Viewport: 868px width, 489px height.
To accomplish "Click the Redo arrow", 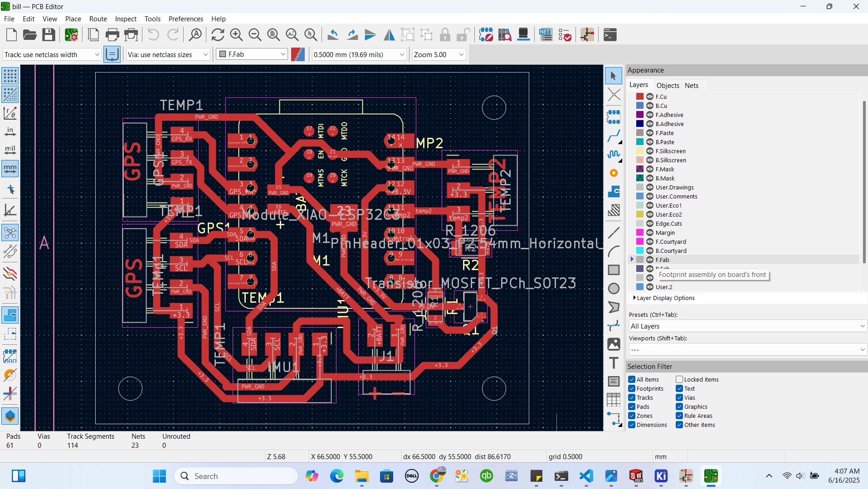I will pyautogui.click(x=173, y=35).
